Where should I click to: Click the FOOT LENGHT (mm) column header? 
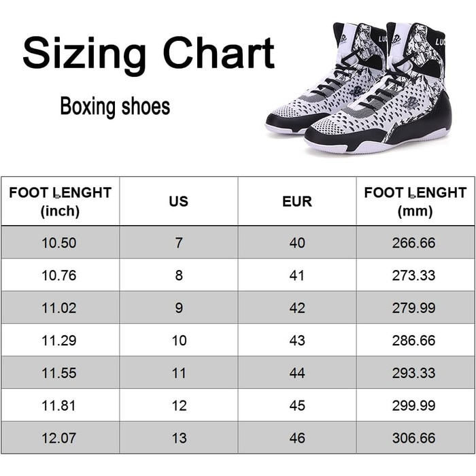415,201
